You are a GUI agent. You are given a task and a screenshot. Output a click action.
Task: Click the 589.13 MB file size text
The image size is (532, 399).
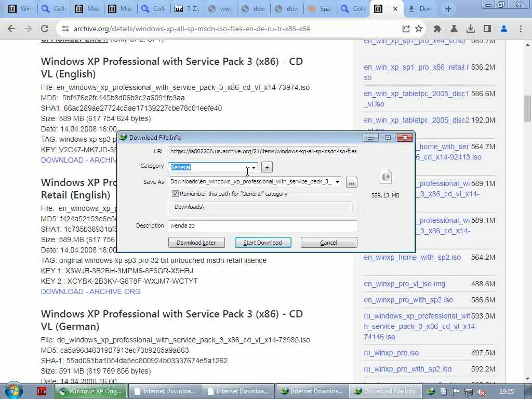point(385,195)
